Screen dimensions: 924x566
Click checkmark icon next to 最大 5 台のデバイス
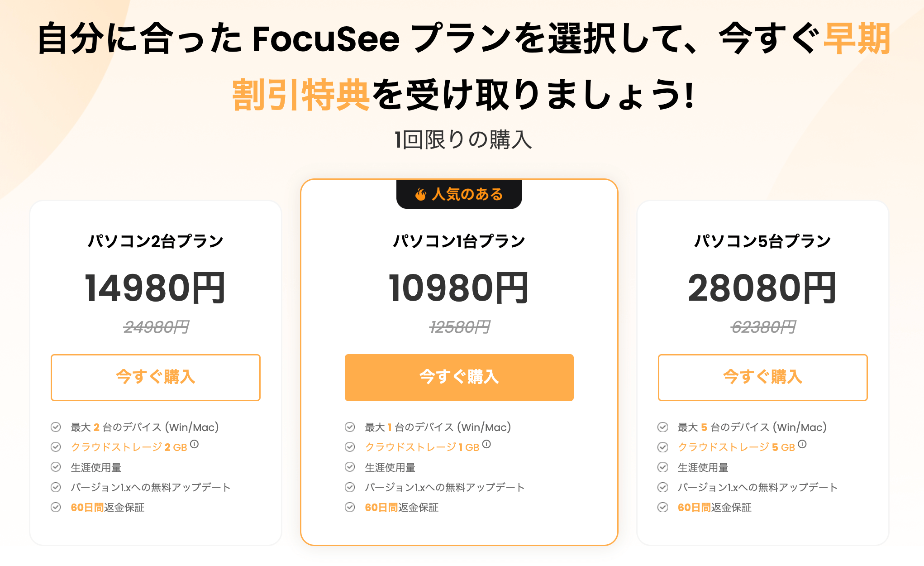coord(662,427)
